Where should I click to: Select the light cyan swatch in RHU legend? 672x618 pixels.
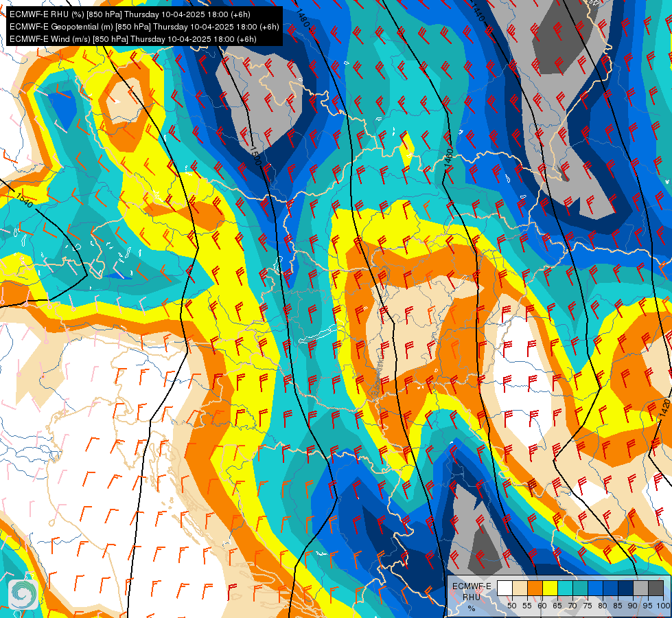tap(566, 588)
